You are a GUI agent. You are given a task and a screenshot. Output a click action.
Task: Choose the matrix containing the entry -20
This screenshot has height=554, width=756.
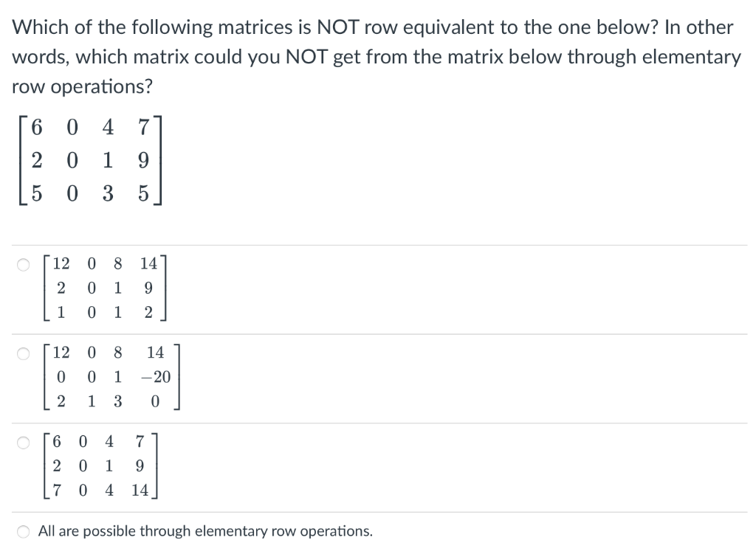click(111, 378)
